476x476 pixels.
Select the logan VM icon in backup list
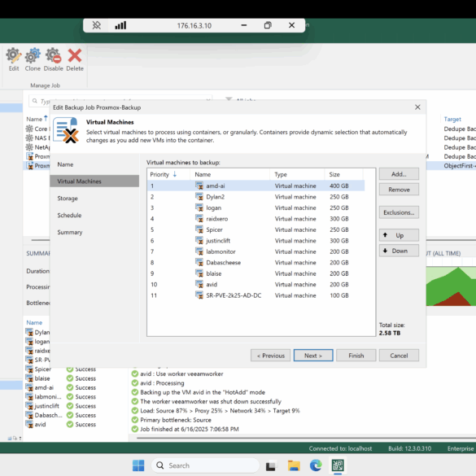click(199, 207)
